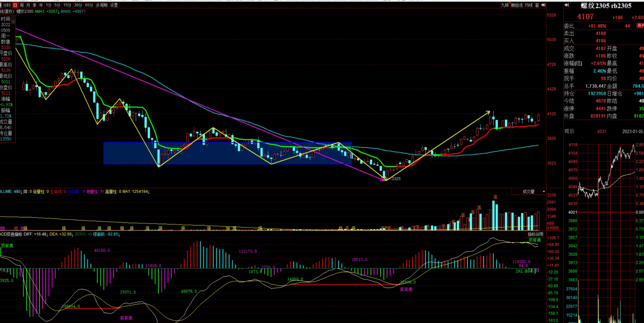Viewport: 644px width, 323px height.
Task: Click 删自选 to remove from watchlist
Action: (517, 5)
